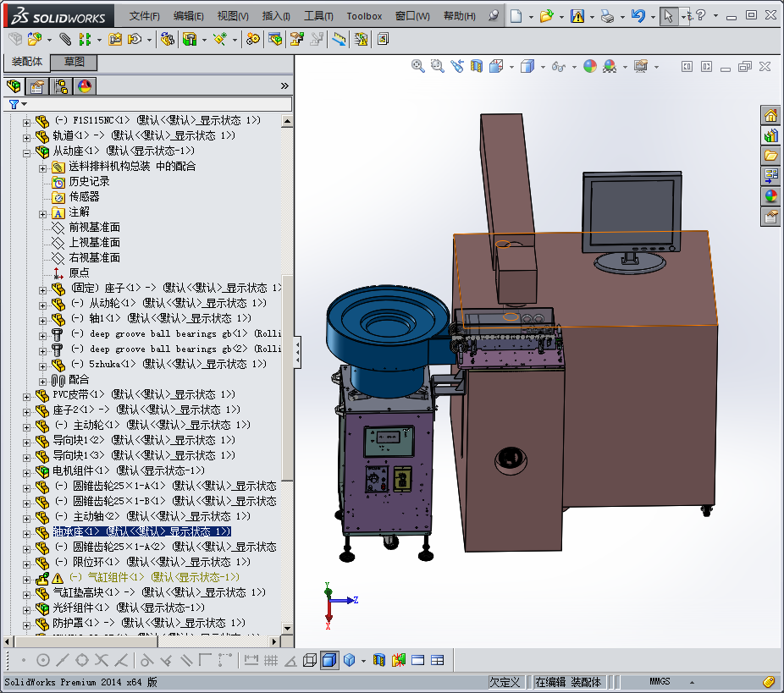Click the Zoom to Area icon
784x693 pixels.
coord(438,66)
